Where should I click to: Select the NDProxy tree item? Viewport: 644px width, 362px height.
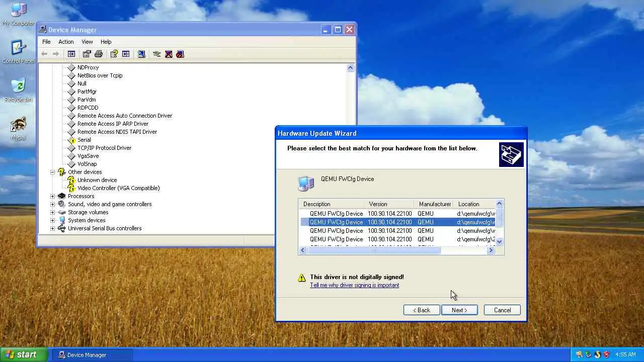click(x=88, y=67)
